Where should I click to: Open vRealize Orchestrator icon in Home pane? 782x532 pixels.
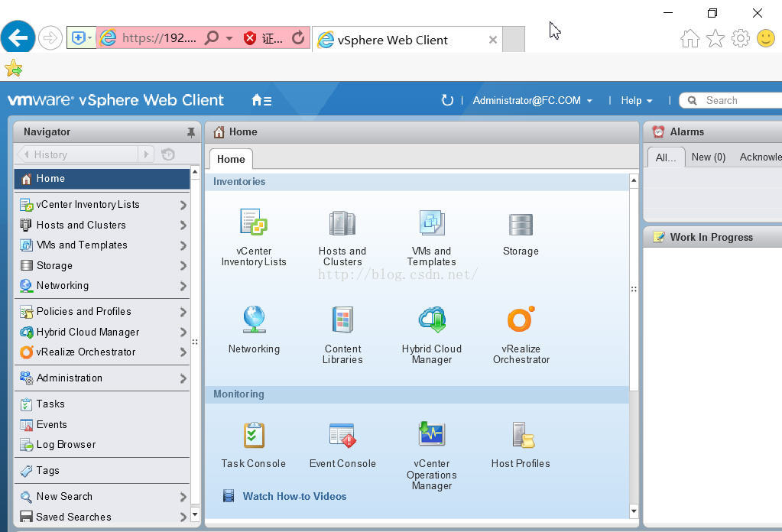coord(521,319)
